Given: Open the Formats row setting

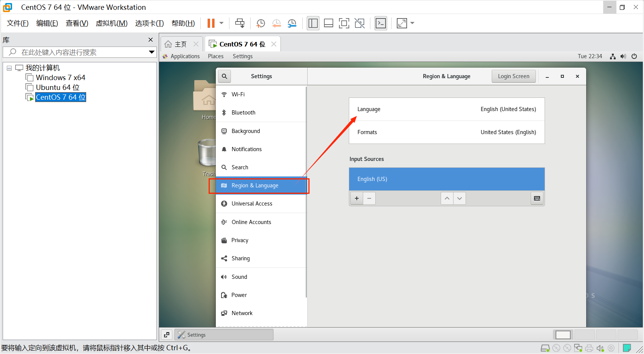Looking at the screenshot, I should (x=447, y=132).
